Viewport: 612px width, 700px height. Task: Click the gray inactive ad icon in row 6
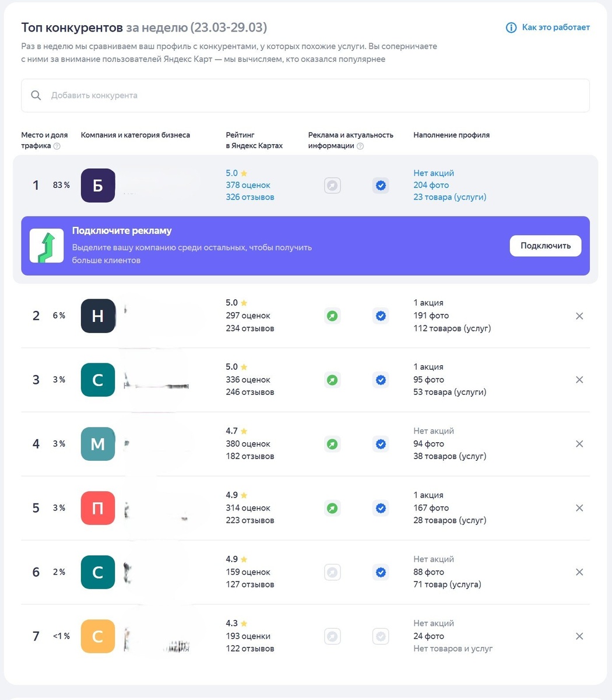coord(332,572)
